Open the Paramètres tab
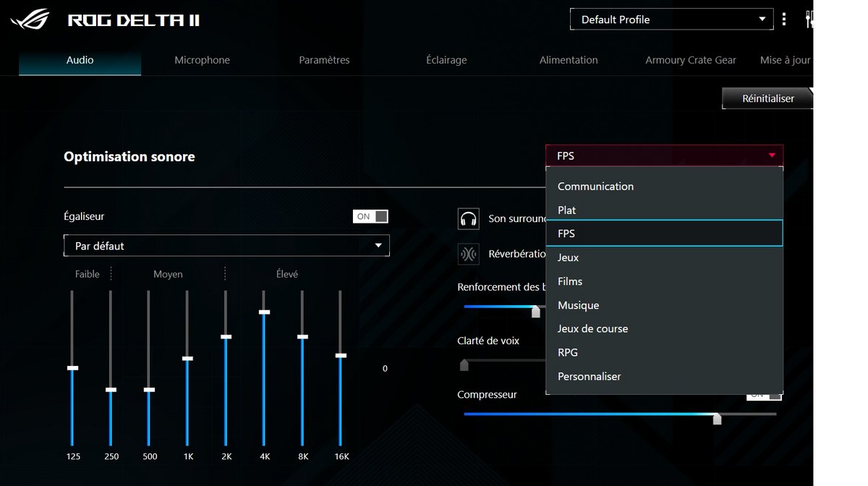The width and height of the screenshot is (868, 486). point(324,60)
